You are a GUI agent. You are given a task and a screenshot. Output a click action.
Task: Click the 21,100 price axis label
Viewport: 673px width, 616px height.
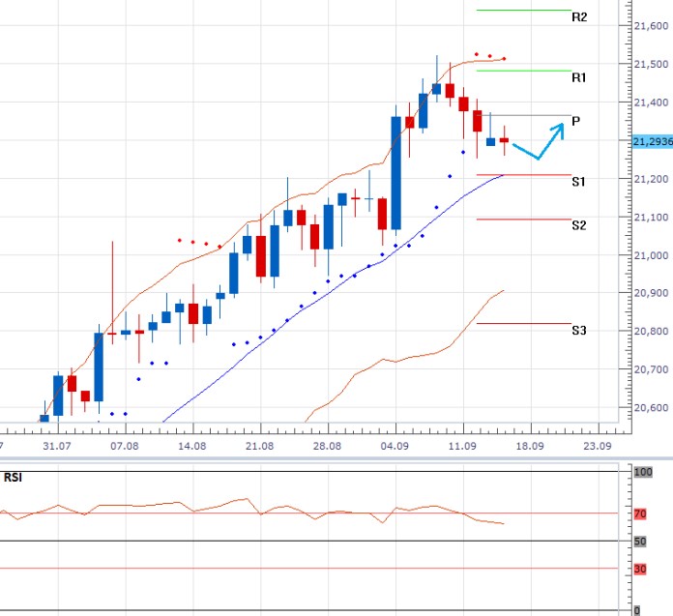pyautogui.click(x=651, y=218)
